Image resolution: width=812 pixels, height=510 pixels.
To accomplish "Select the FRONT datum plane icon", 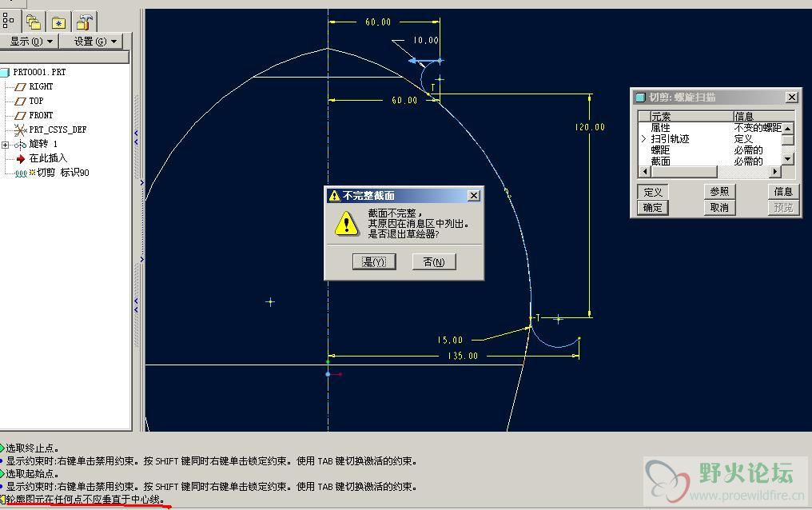I will [x=20, y=115].
